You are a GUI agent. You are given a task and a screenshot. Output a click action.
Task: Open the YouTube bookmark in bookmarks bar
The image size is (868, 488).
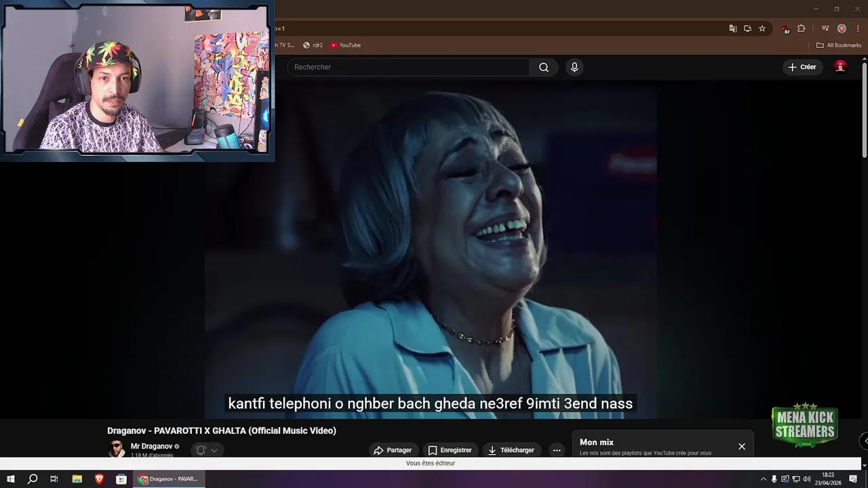tap(346, 45)
